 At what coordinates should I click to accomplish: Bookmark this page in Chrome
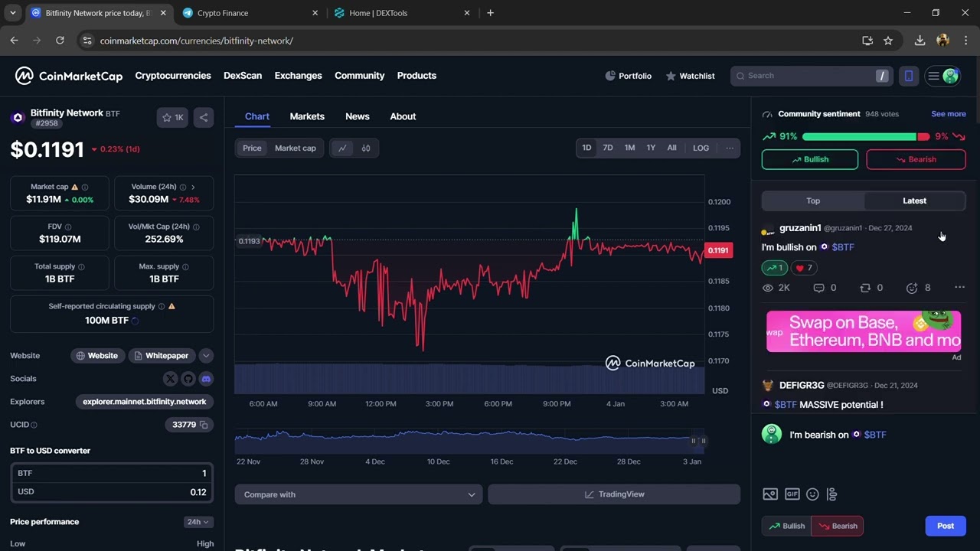click(888, 41)
